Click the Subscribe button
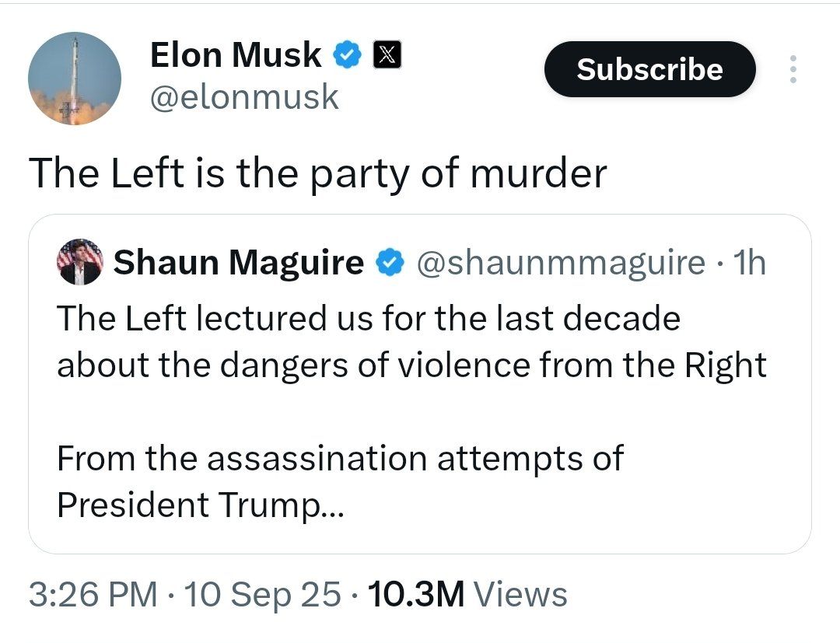Viewport: 840px width, 643px height. (649, 69)
